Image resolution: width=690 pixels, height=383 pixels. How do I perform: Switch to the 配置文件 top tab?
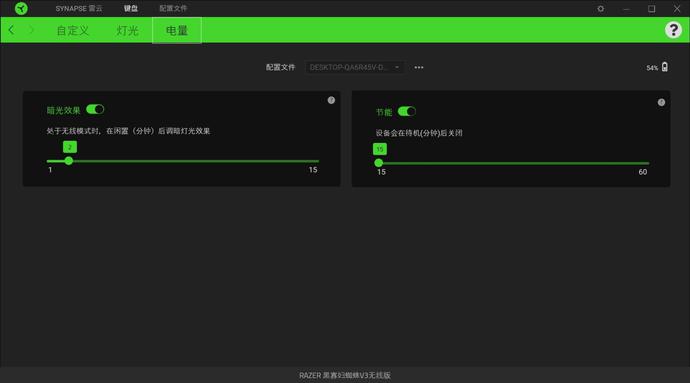pyautogui.click(x=173, y=8)
